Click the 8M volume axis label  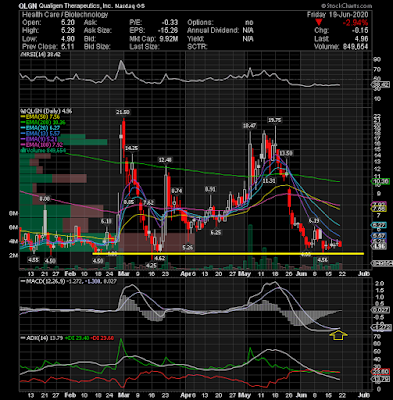click(13, 214)
